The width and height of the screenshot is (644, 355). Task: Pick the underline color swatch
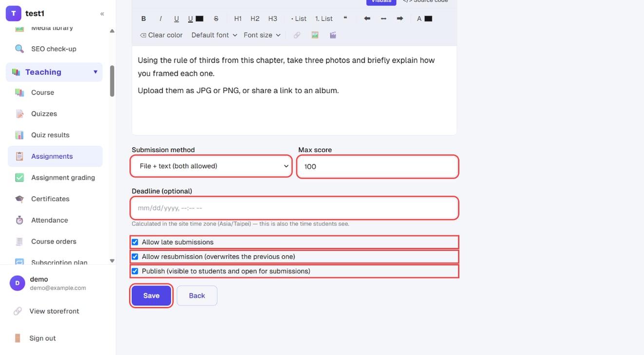coord(200,19)
